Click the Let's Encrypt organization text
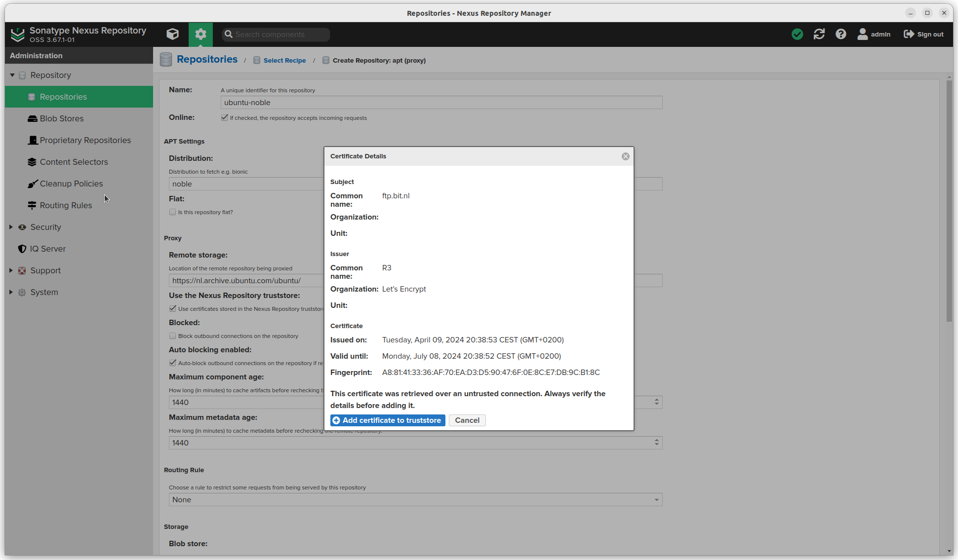 [404, 289]
